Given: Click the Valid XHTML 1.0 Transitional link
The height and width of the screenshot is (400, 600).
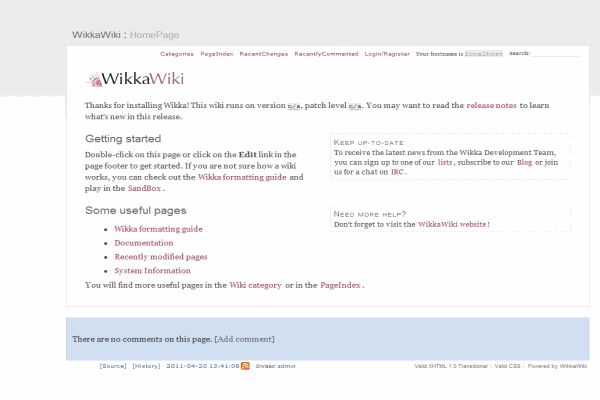Looking at the screenshot, I should click(x=451, y=366).
